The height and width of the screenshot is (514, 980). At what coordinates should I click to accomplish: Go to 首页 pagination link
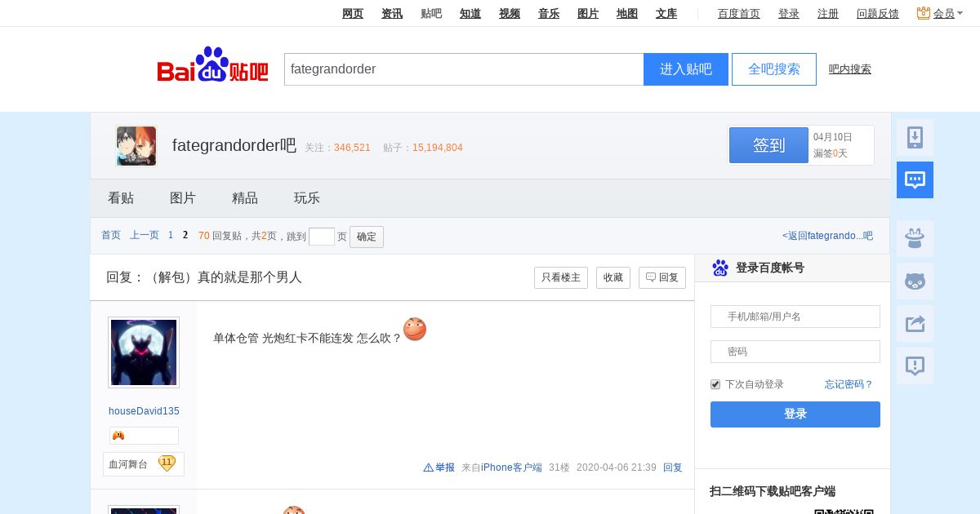click(x=111, y=235)
